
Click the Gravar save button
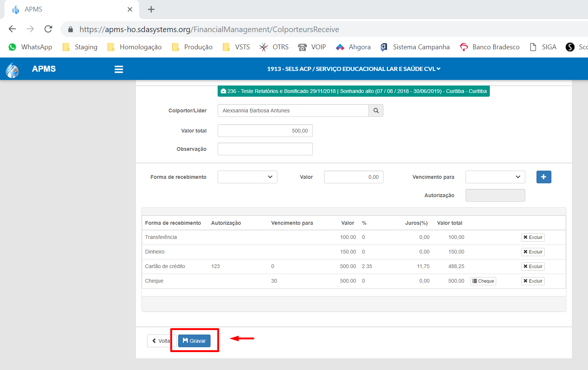194,341
